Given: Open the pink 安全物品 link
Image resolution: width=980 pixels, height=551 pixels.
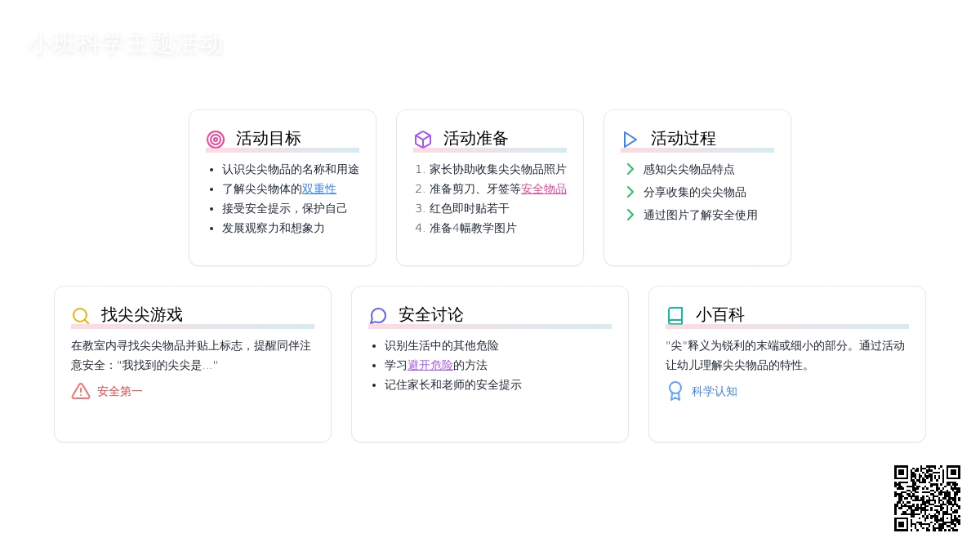Looking at the screenshot, I should point(544,189).
